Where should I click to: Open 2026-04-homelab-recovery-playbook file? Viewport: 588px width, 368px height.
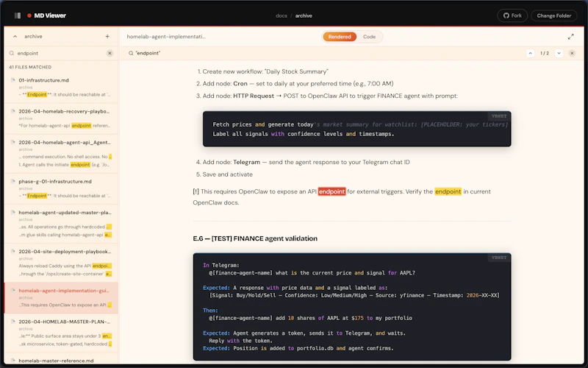(61, 118)
